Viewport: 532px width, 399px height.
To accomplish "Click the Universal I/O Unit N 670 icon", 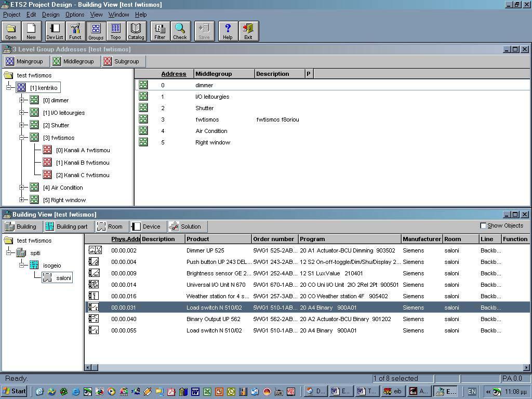I will 94,285.
